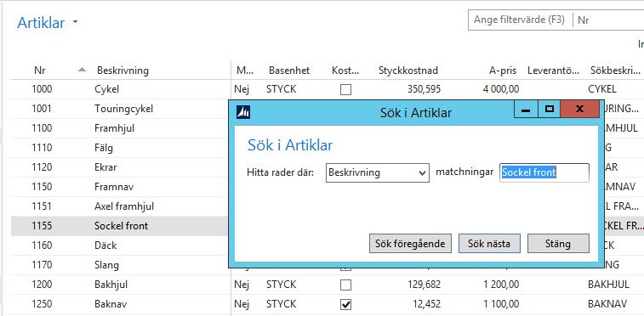Image resolution: width=644 pixels, height=316 pixels.
Task: Click the matchningar field containing Sockel front
Action: coord(544,172)
